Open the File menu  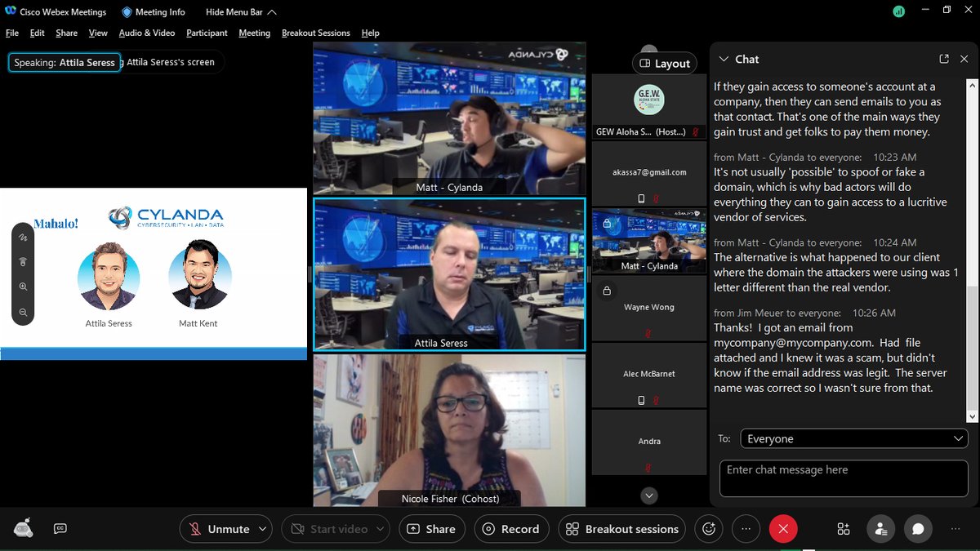coord(12,33)
